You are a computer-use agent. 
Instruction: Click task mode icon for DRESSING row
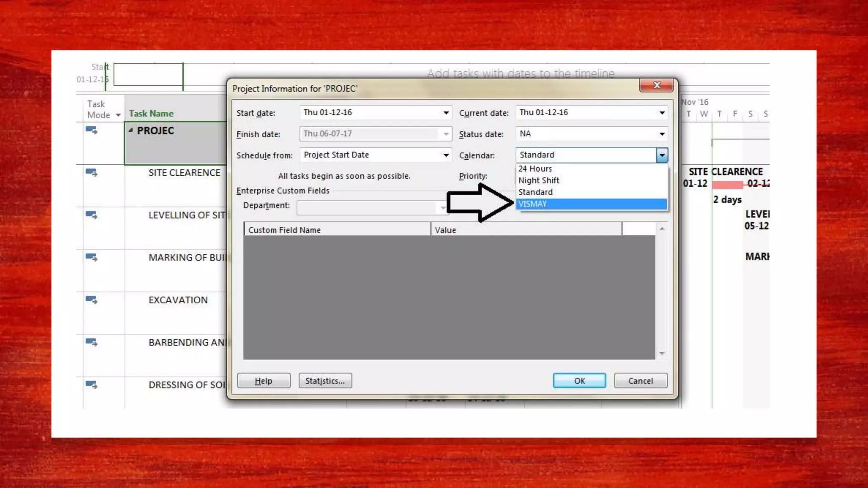click(91, 385)
